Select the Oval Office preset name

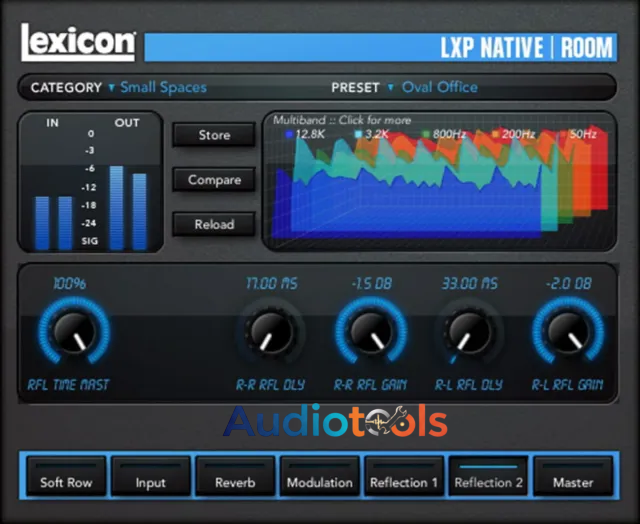click(x=440, y=87)
